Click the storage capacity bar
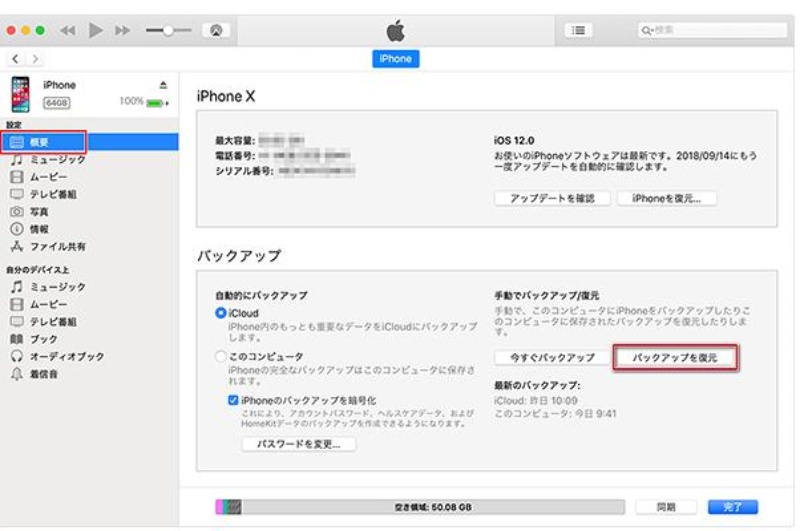This screenshot has height=531, width=800. 420,507
